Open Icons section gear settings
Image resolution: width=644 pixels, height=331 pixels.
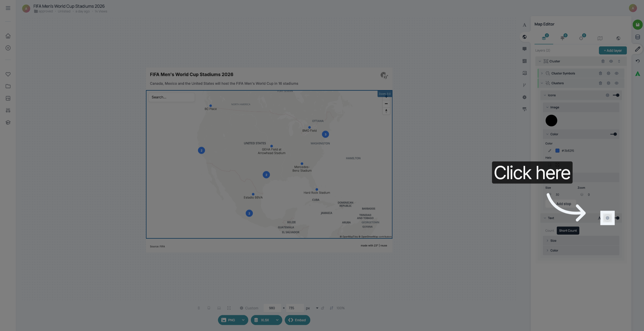click(608, 95)
